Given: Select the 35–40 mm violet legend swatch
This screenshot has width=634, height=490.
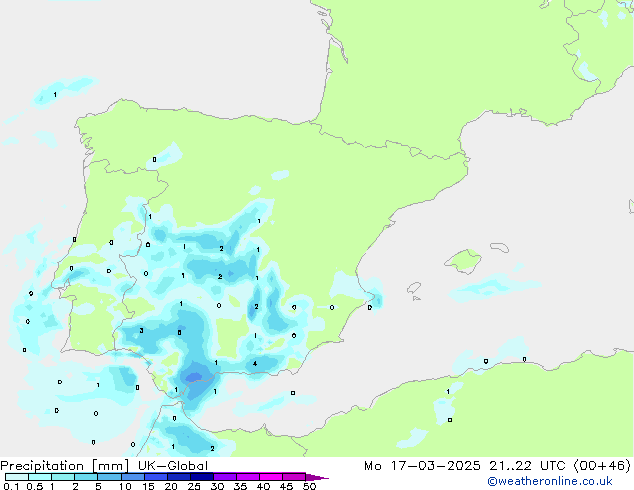Looking at the screenshot, I should click(247, 477).
